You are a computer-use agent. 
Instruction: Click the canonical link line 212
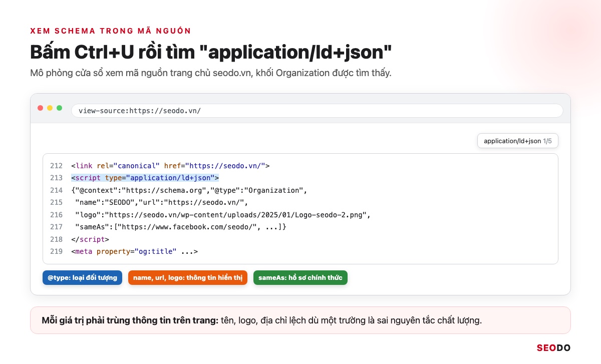[170, 166]
